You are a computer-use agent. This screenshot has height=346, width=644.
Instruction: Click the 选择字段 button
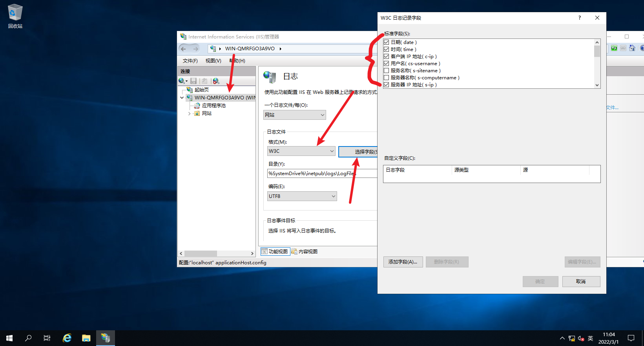point(358,152)
